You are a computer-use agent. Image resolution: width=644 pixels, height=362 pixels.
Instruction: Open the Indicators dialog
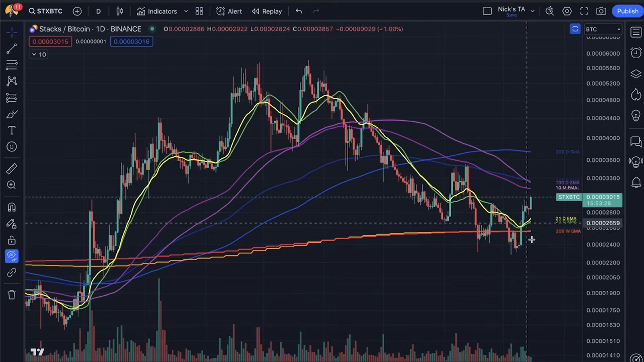[x=157, y=11]
